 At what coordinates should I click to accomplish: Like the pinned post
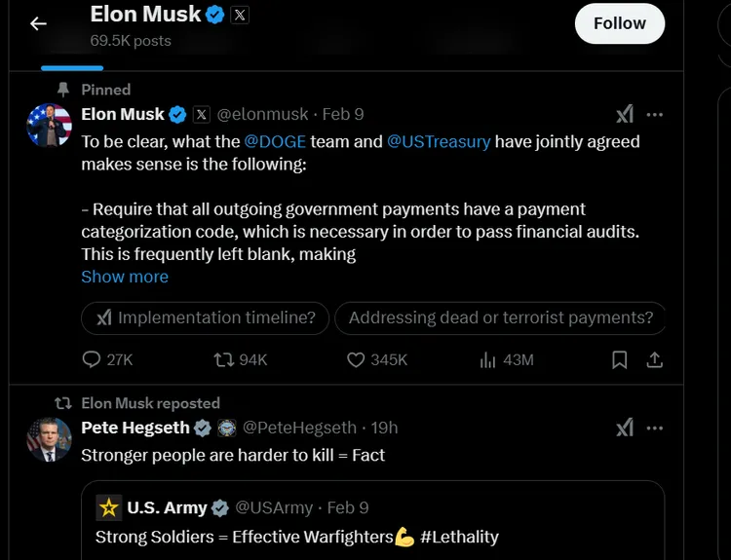click(x=356, y=359)
